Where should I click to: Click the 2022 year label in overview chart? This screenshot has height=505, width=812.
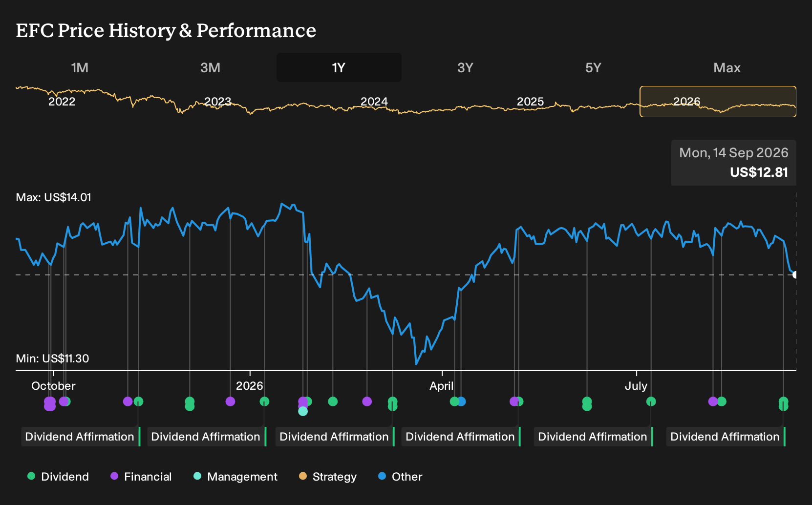point(62,102)
